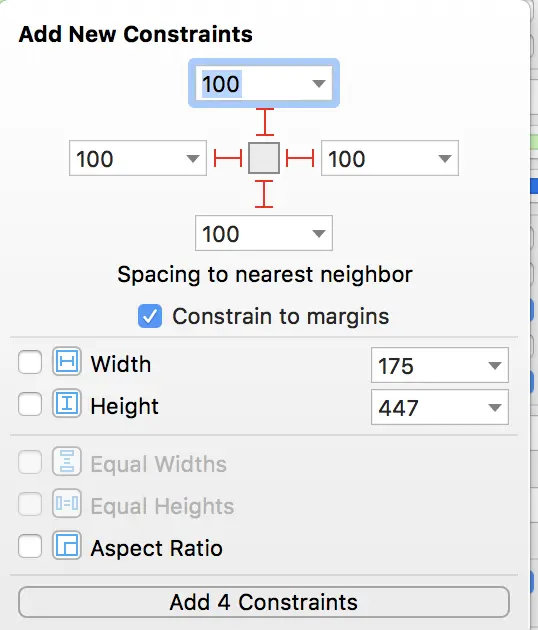Click the Add 4 Constraints button

264,602
